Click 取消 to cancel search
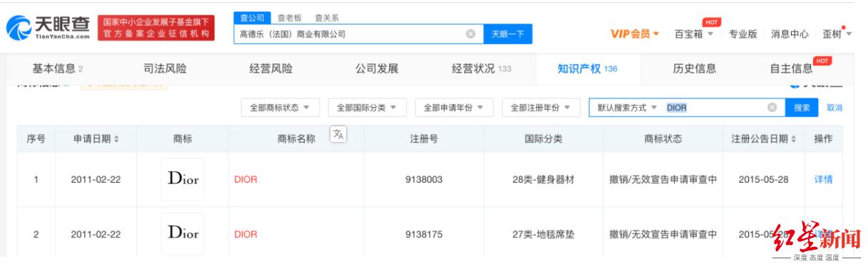The height and width of the screenshot is (269, 868). (x=834, y=108)
